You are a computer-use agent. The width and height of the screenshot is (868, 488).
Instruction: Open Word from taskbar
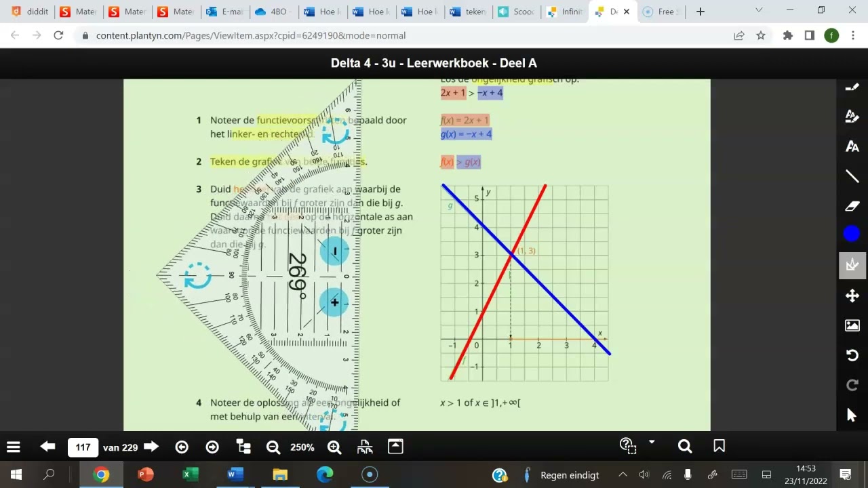[x=235, y=474]
